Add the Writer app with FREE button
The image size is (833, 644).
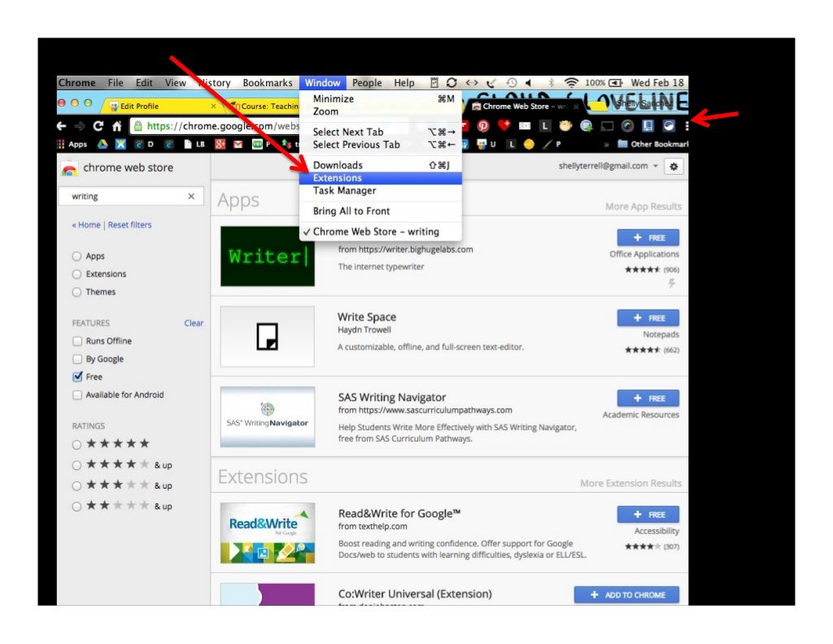pyautogui.click(x=648, y=237)
